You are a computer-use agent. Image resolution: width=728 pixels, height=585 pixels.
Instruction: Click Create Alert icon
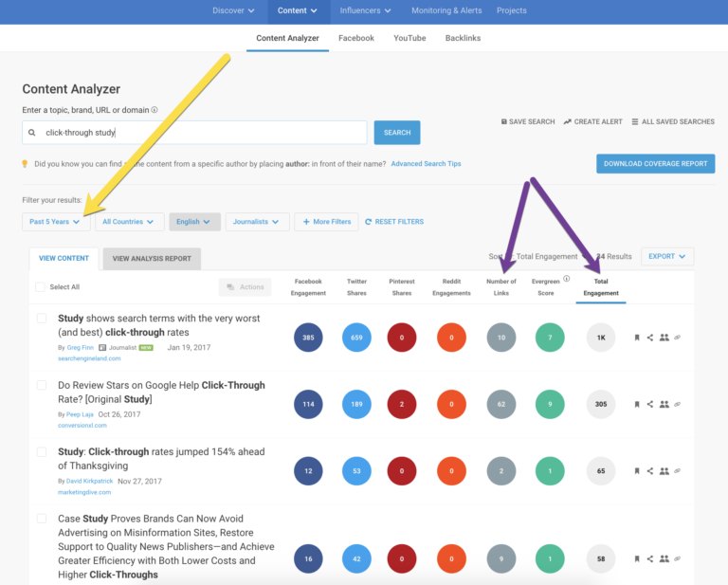coord(568,122)
